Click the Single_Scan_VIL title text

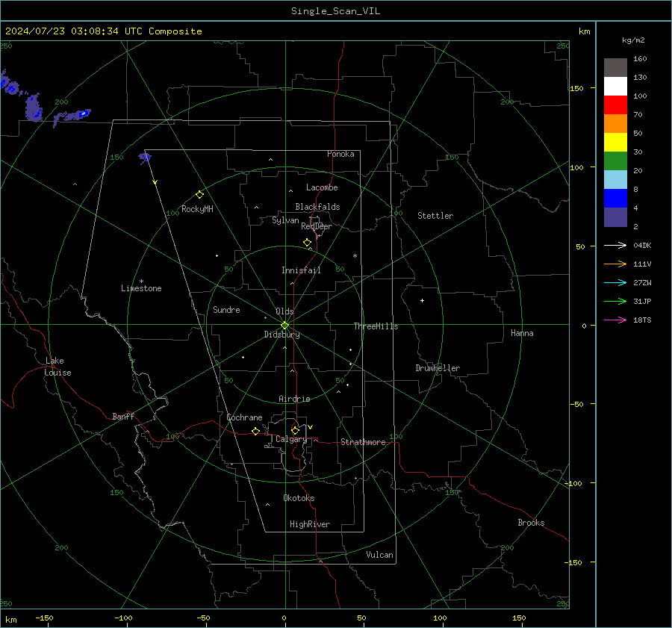335,11
